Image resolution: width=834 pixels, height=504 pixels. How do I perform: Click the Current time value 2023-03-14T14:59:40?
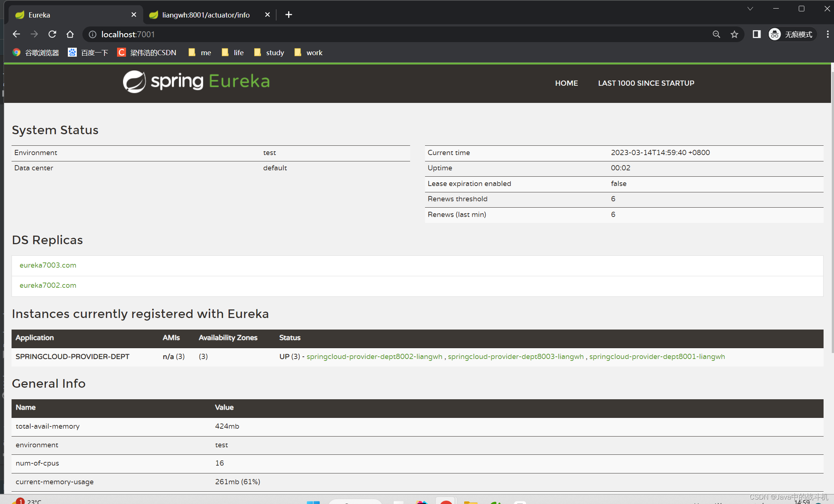click(660, 152)
